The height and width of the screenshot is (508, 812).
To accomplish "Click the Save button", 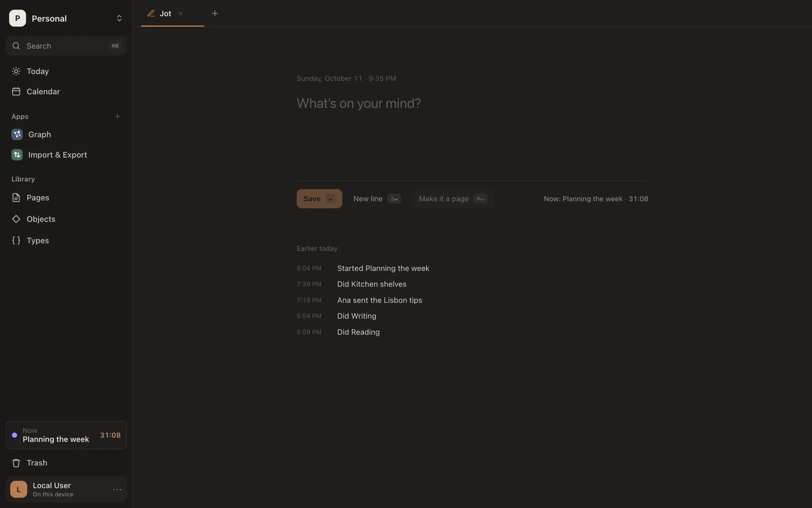I will (x=319, y=199).
